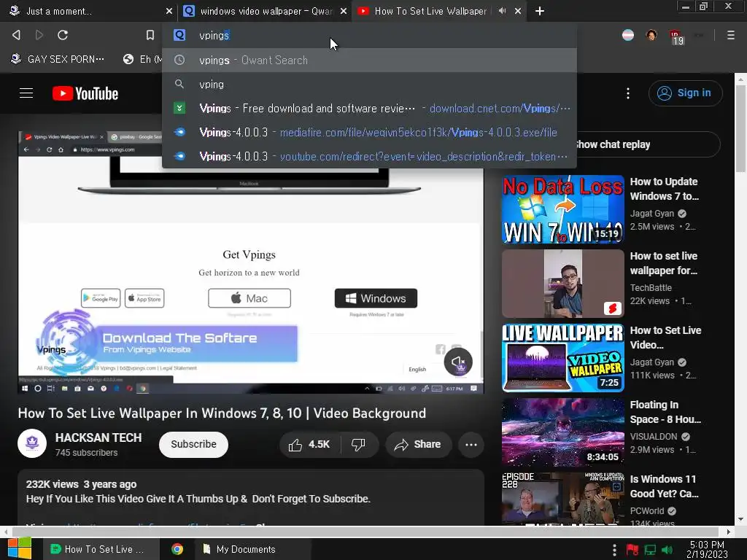The image size is (747, 560).
Task: Select 'How To Set Live ...' taskbar item
Action: (101, 549)
